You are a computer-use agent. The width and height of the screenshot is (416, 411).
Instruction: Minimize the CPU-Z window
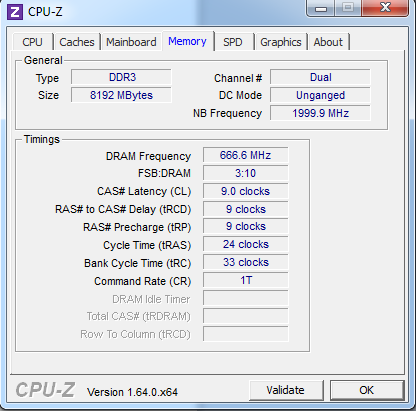(x=321, y=8)
